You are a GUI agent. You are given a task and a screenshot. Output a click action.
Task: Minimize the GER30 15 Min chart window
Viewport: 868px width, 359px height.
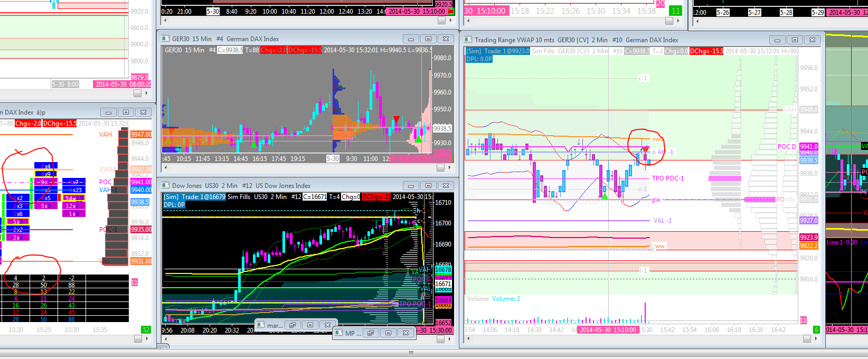411,39
